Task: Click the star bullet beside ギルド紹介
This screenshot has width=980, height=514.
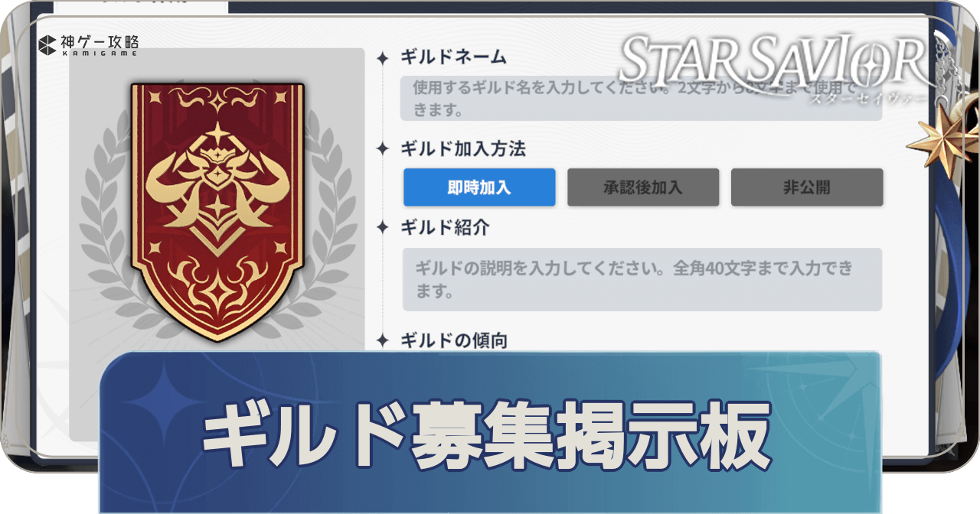Action: (x=384, y=227)
